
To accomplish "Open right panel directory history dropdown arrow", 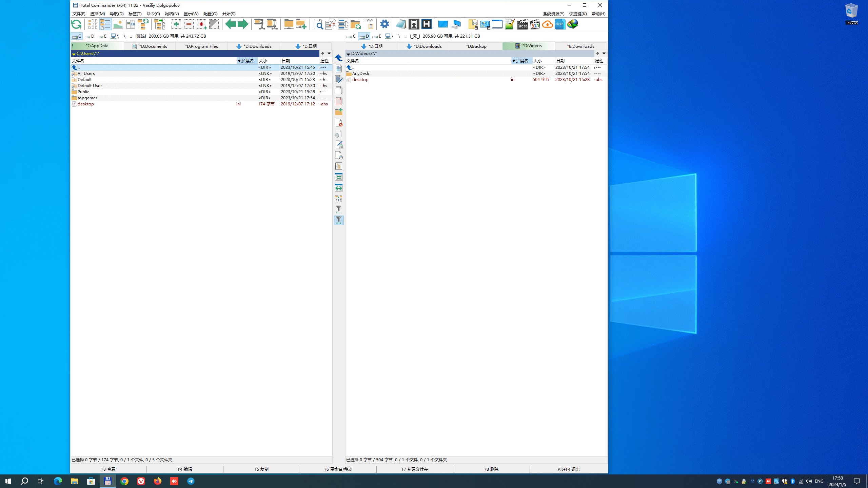I will tap(604, 54).
